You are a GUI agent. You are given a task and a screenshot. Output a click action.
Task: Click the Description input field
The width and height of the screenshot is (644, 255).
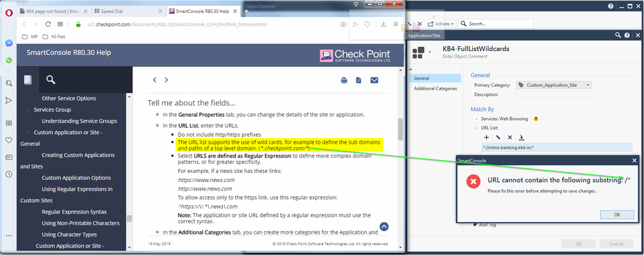click(x=553, y=95)
